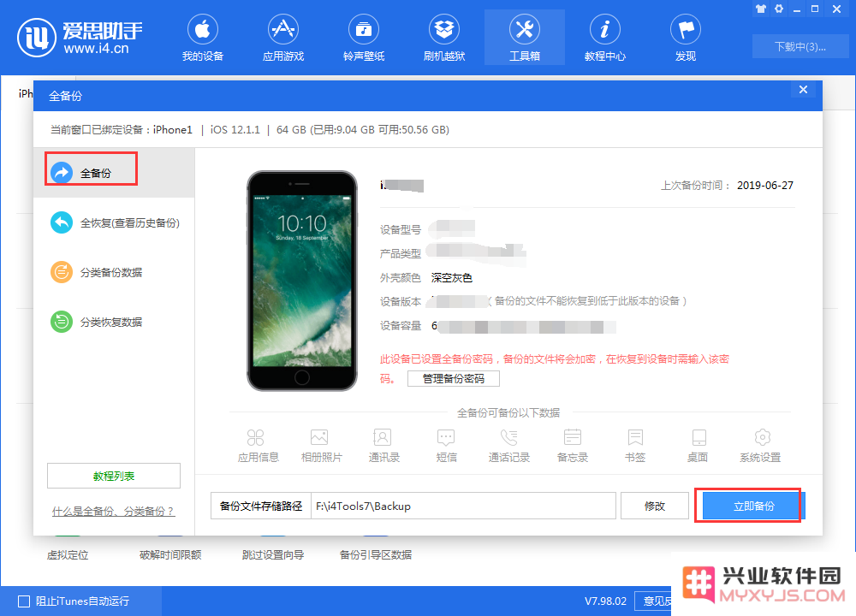Open the 虚拟定位 virtual location tool
Viewport: 856px width, 616px height.
point(68,555)
